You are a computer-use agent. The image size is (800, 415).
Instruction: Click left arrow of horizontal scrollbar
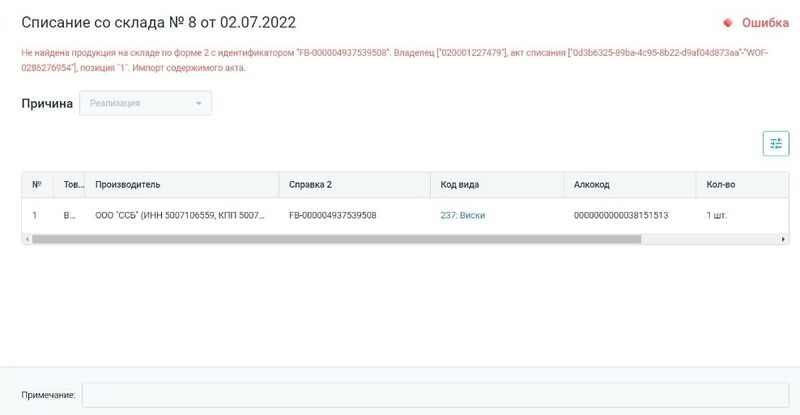[27, 239]
